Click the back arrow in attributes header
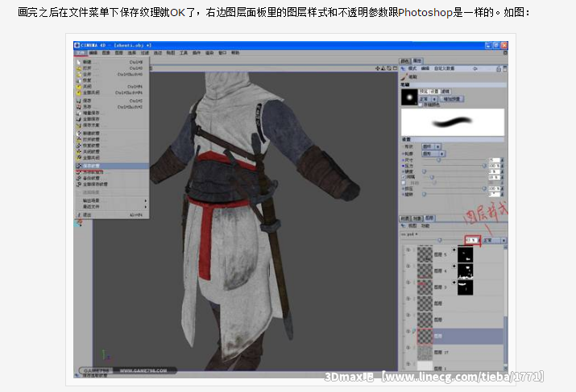This screenshot has width=576, height=392. 475,68
